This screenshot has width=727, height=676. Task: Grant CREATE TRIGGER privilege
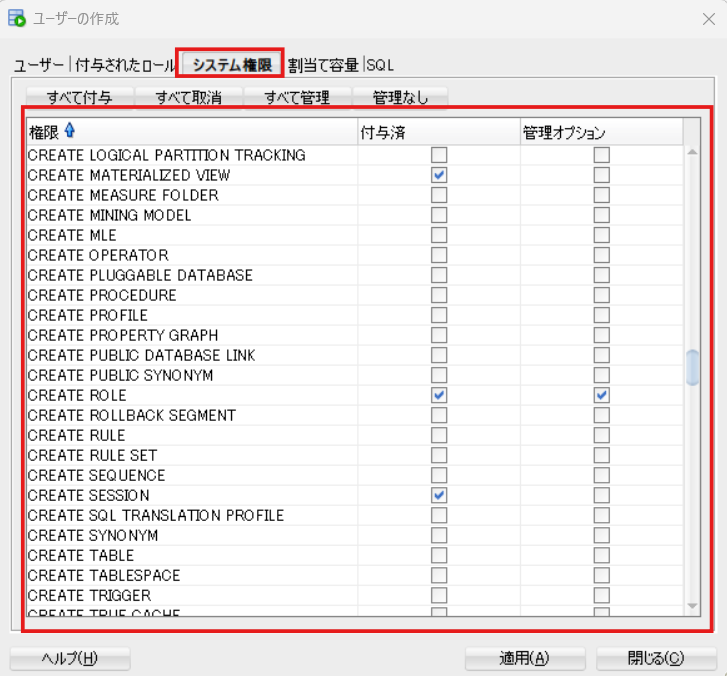[439, 596]
